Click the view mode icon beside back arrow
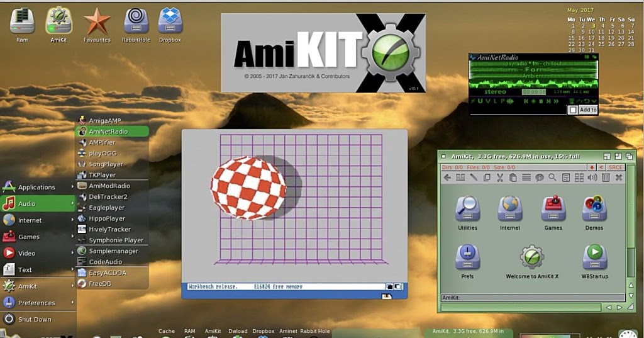The image size is (644, 338). 460,177
